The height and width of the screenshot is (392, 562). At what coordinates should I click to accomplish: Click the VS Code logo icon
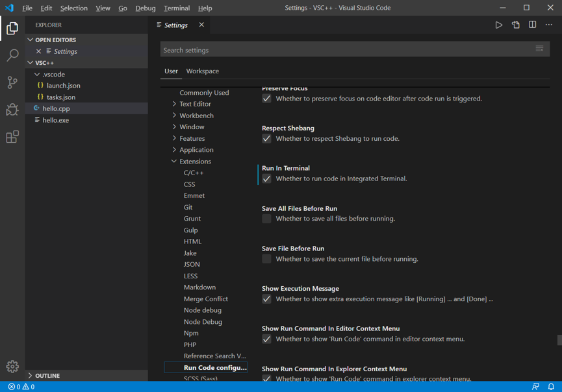9,8
